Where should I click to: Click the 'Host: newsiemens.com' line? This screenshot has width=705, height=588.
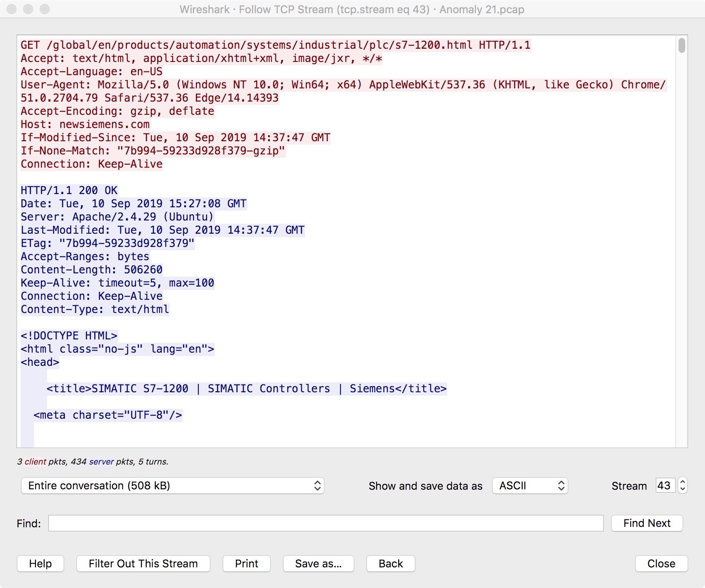pyautogui.click(x=85, y=124)
